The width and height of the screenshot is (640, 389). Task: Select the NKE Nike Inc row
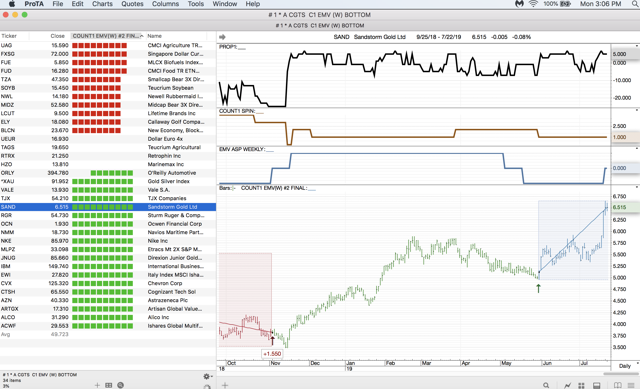pos(108,241)
